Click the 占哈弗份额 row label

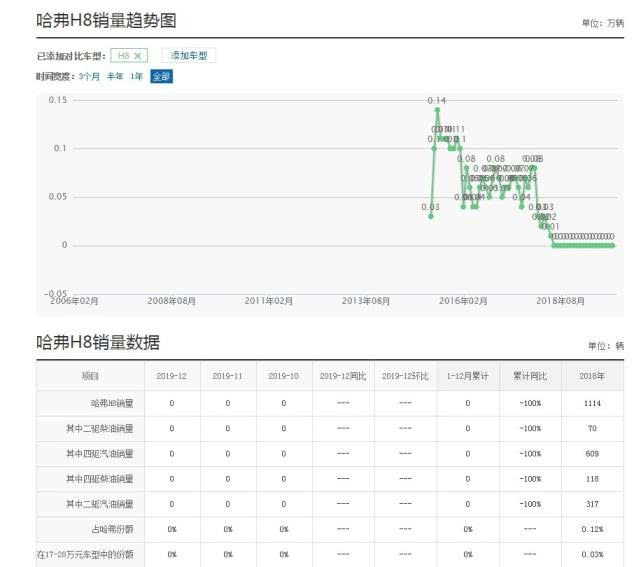pos(112,529)
